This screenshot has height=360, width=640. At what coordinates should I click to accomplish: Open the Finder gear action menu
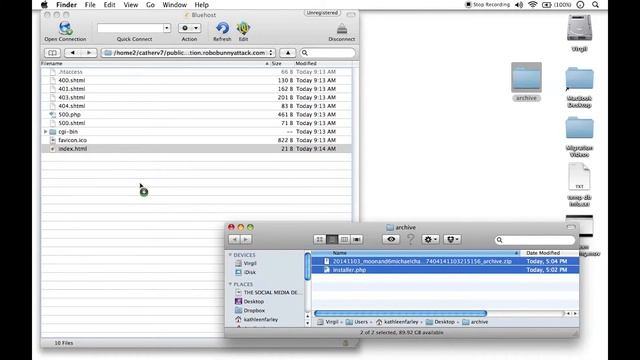pyautogui.click(x=430, y=240)
